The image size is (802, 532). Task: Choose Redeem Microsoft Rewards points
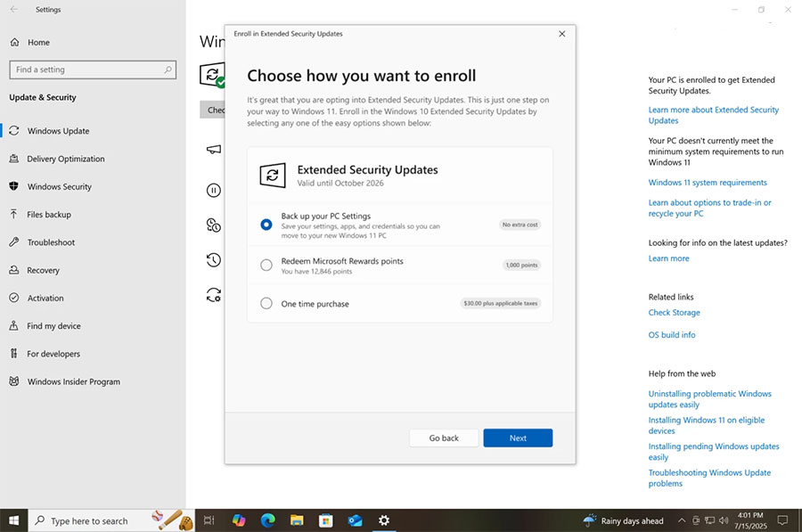click(x=266, y=265)
